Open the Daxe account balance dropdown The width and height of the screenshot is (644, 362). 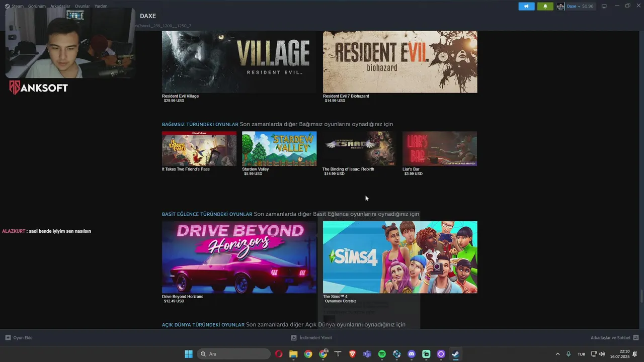tap(580, 7)
